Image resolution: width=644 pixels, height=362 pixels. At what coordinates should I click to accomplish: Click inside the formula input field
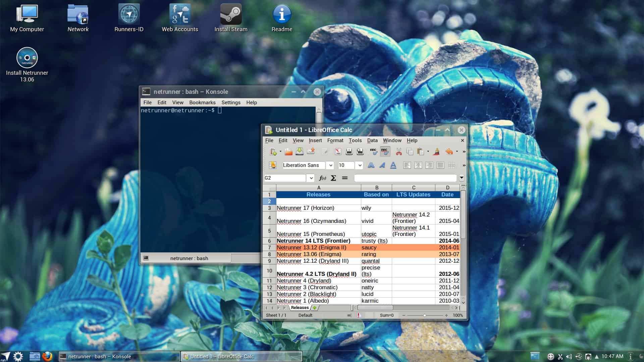click(x=405, y=178)
